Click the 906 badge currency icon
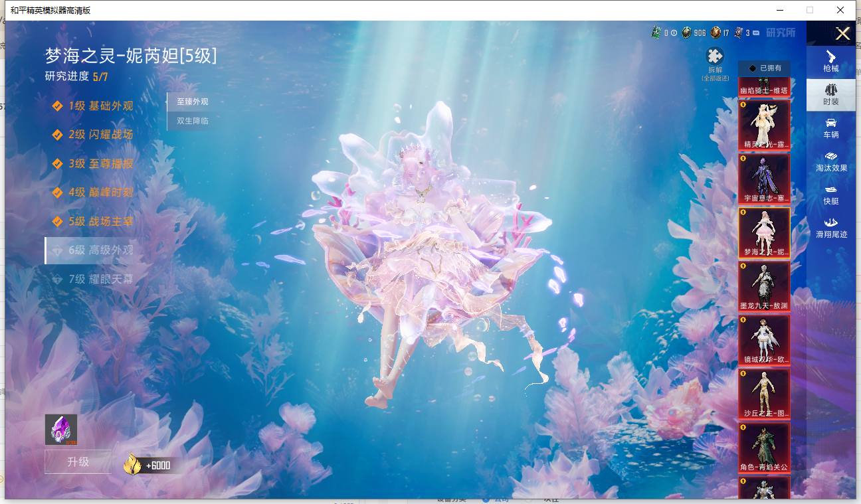 pos(686,33)
